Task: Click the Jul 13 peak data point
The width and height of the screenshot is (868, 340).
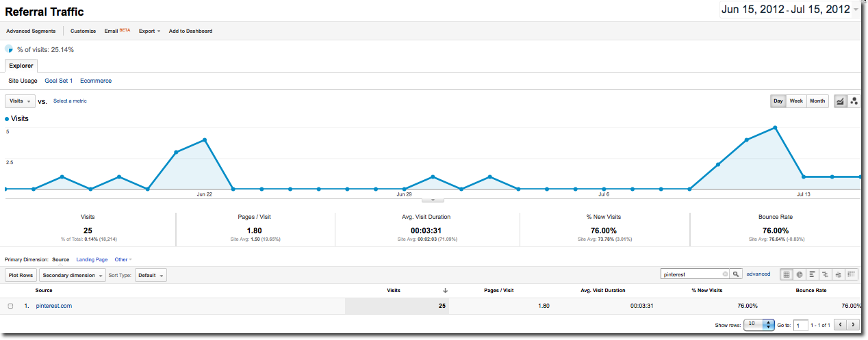Action: coord(775,127)
